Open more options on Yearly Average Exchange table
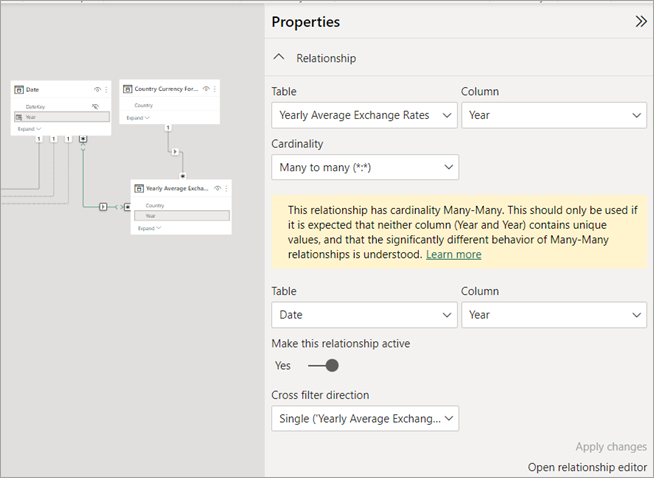 pyautogui.click(x=227, y=188)
